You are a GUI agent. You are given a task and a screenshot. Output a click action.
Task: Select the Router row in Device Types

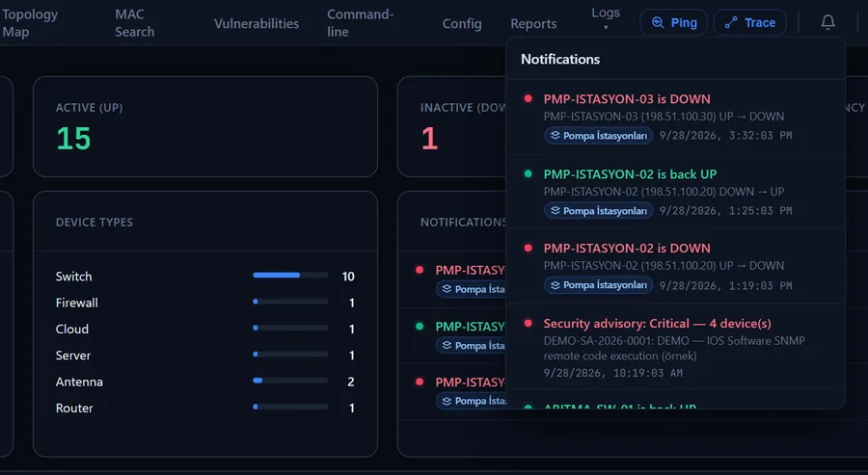click(x=204, y=408)
